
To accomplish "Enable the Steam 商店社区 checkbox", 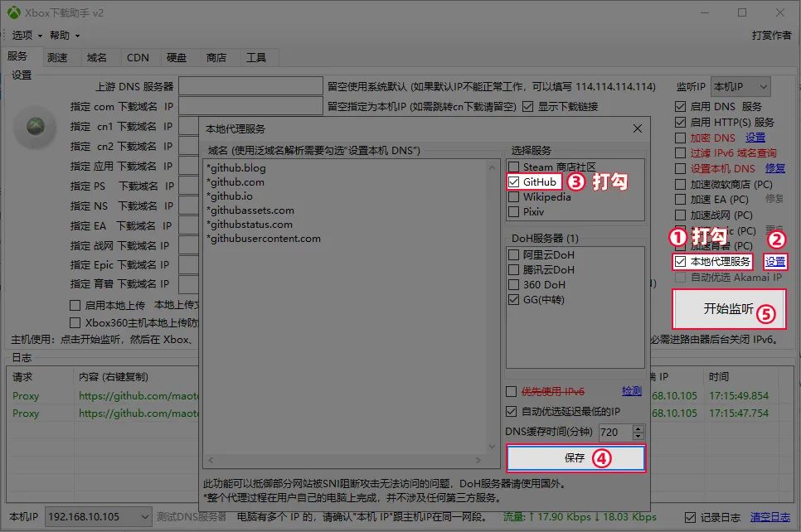I will pos(514,167).
